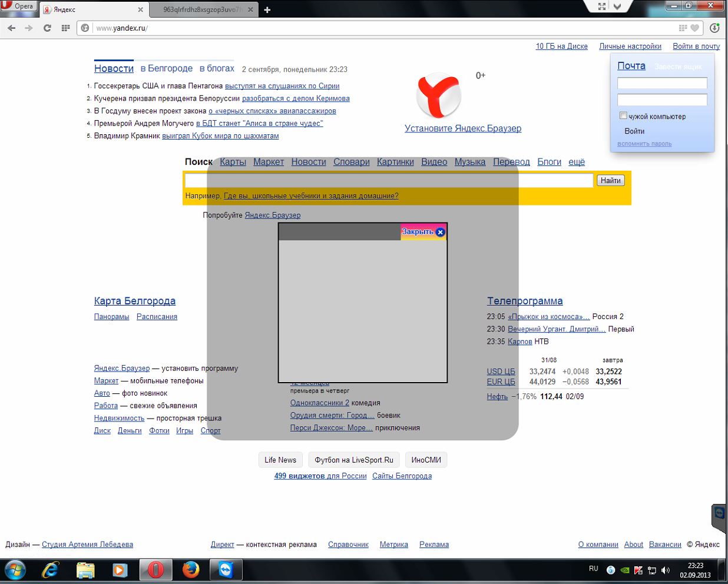728x584 pixels.
Task: Switch to the Яндекс tab
Action: [94, 9]
